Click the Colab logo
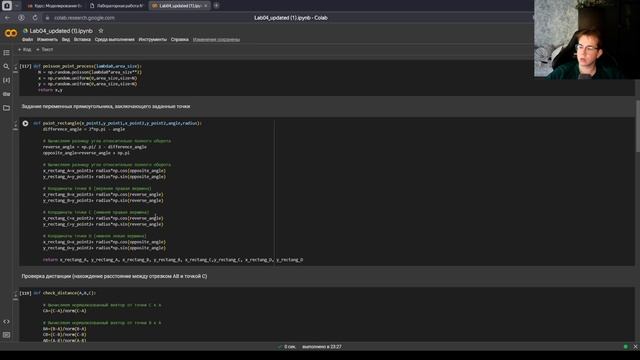The image size is (640, 360). tap(11, 33)
